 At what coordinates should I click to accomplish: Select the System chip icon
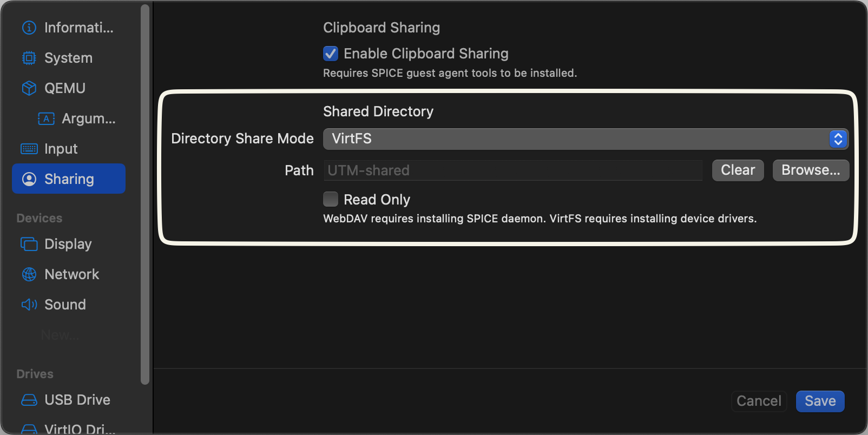29,58
